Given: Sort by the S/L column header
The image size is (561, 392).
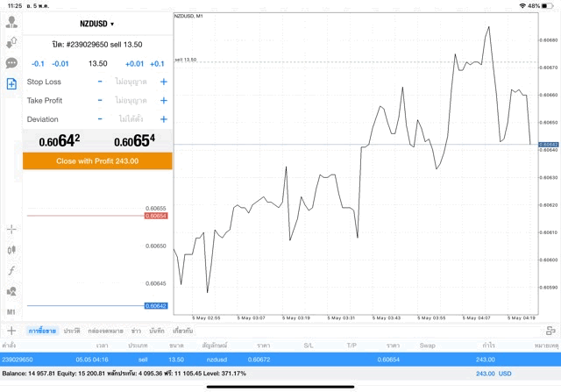Looking at the screenshot, I should (x=309, y=346).
